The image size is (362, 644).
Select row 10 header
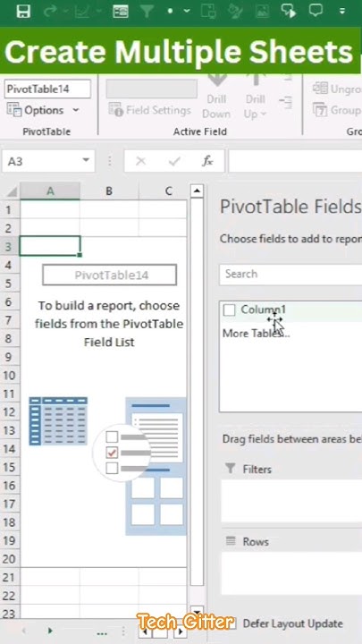coord(9,376)
